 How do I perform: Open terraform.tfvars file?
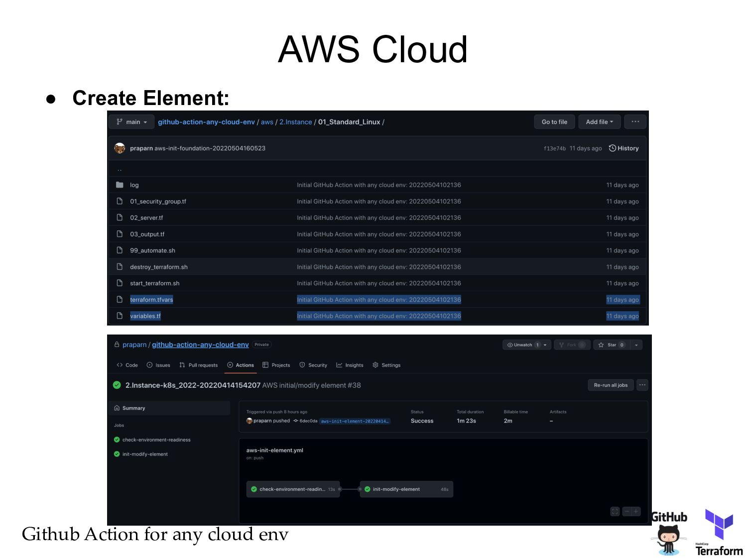tap(151, 300)
